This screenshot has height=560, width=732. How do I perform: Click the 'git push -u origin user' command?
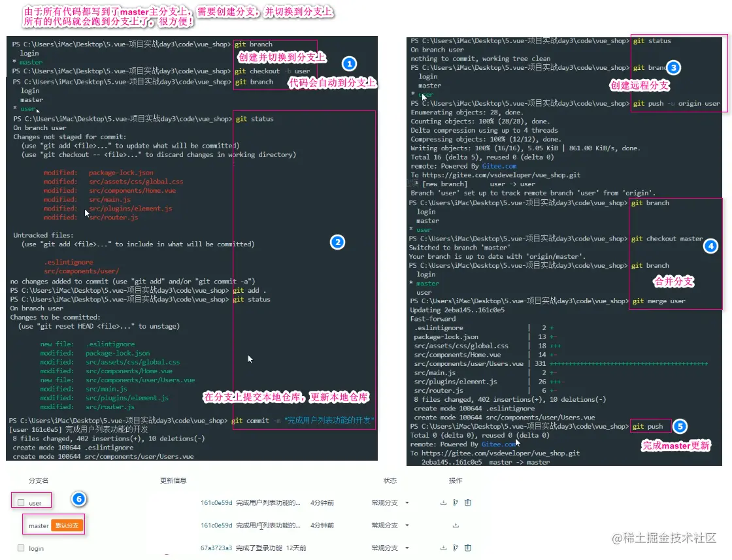click(676, 104)
